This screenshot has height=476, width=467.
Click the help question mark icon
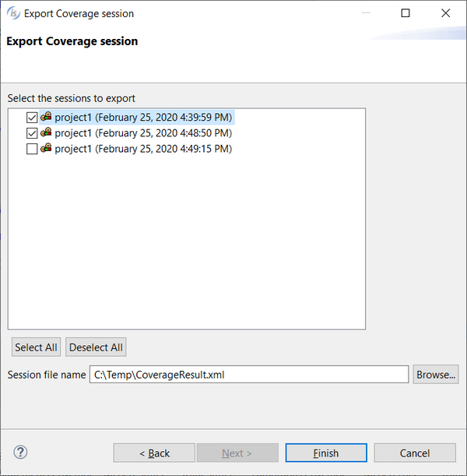(x=20, y=452)
